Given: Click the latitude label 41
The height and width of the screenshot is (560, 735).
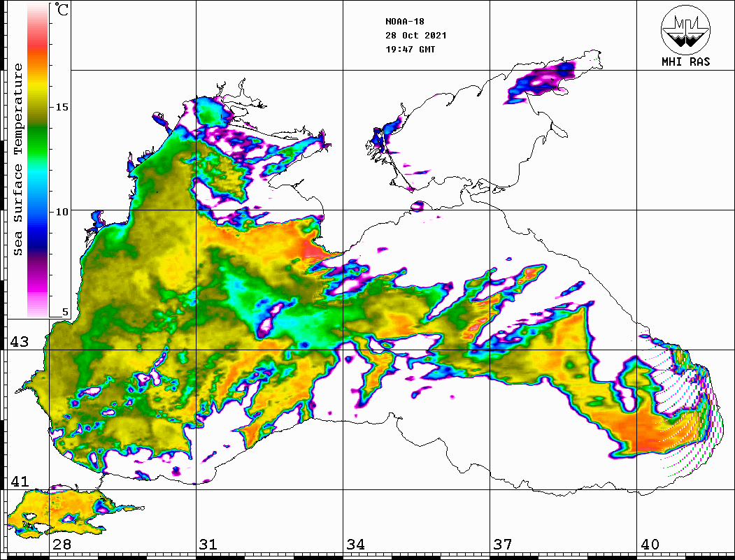Looking at the screenshot, I should [x=19, y=481].
